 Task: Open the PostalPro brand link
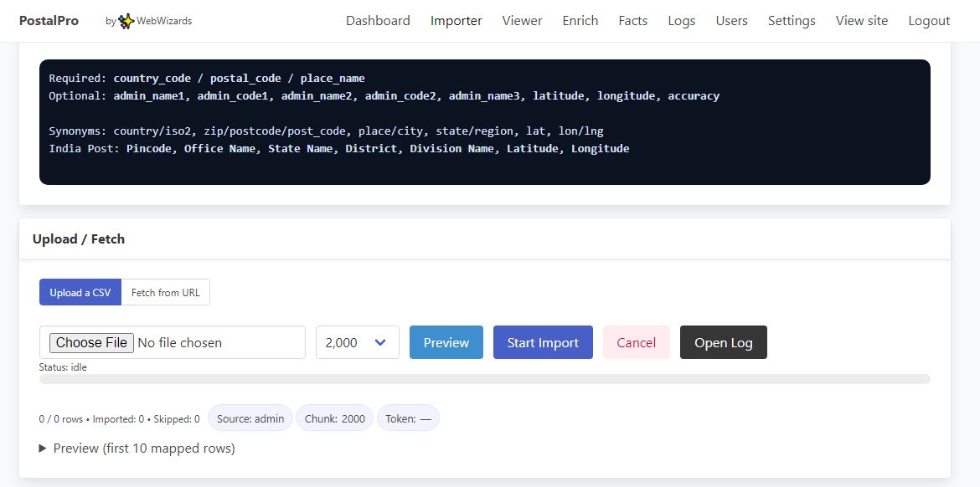pyautogui.click(x=49, y=21)
